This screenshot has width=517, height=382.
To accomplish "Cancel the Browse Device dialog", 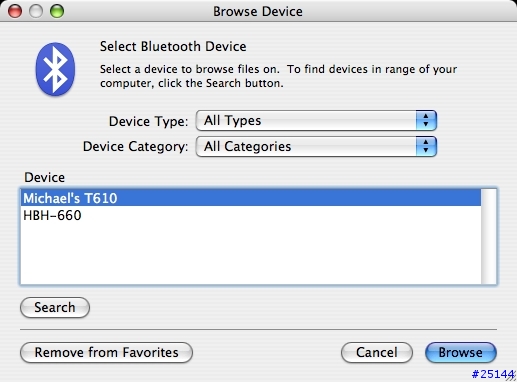I will click(377, 352).
